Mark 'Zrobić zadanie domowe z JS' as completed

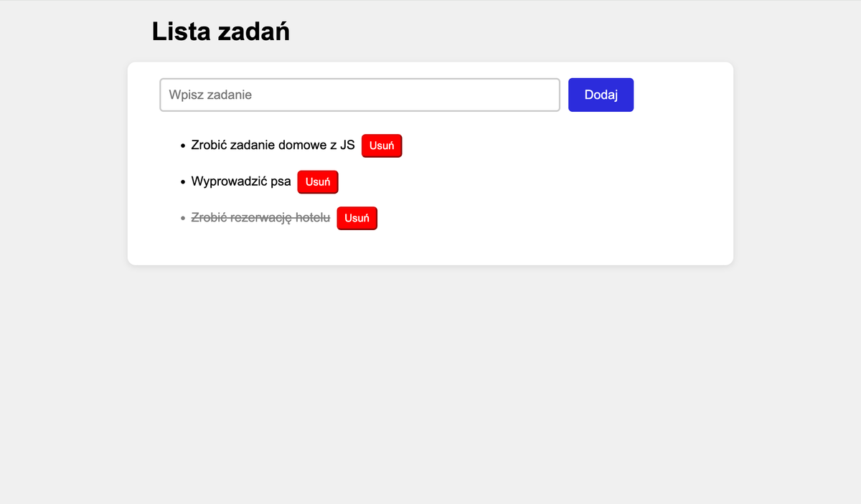pos(272,145)
